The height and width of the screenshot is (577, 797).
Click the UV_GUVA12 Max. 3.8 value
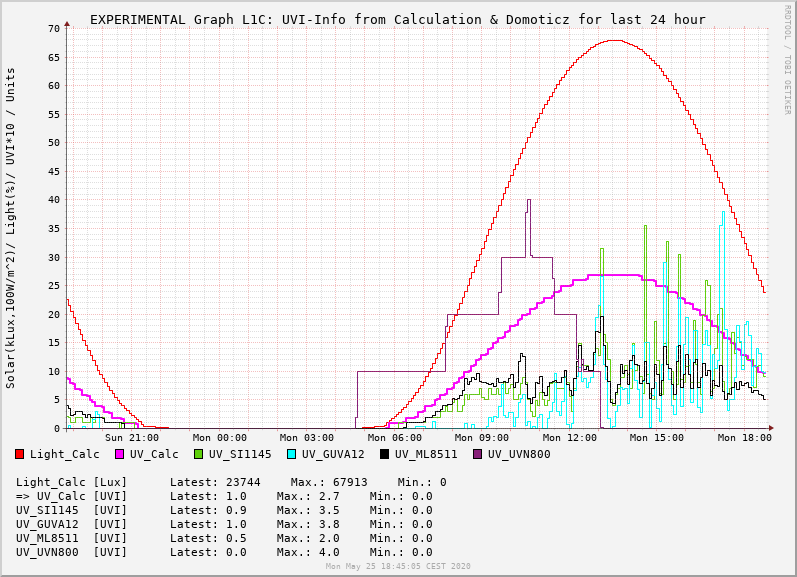click(310, 524)
